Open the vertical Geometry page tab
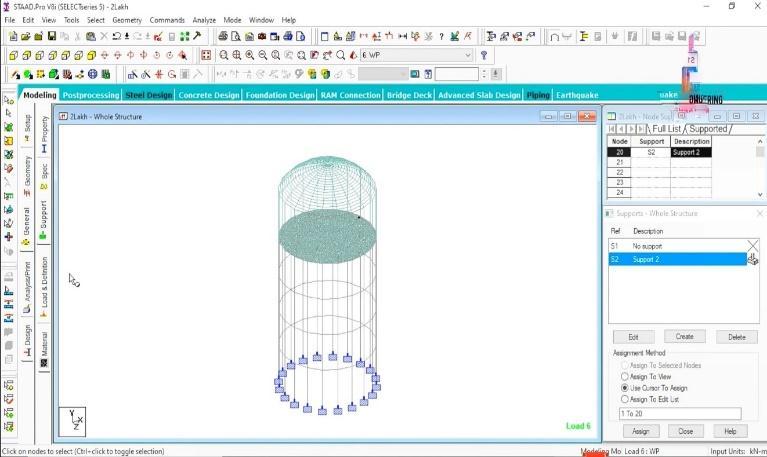This screenshot has width=767, height=457. pos(27,175)
